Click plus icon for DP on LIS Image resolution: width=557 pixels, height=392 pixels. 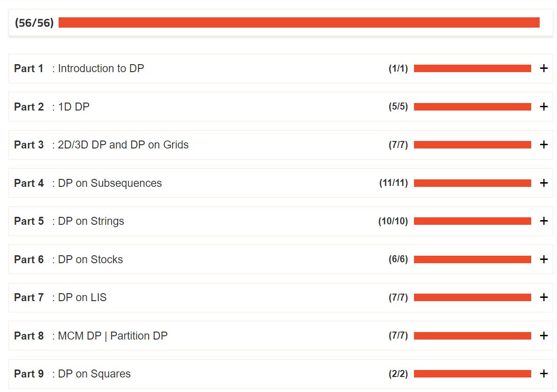click(543, 297)
